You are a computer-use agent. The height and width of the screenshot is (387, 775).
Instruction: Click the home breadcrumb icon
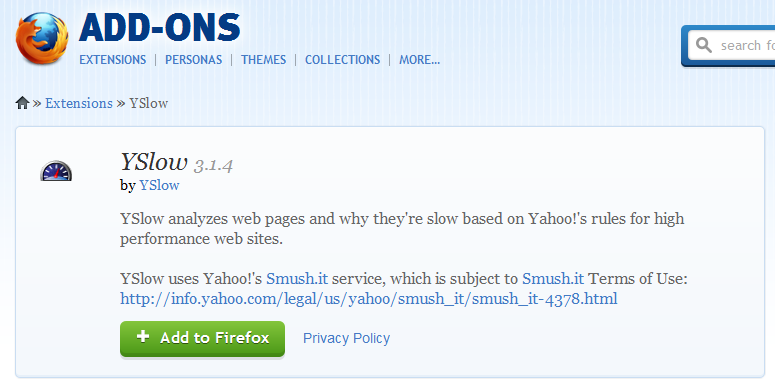tap(22, 103)
